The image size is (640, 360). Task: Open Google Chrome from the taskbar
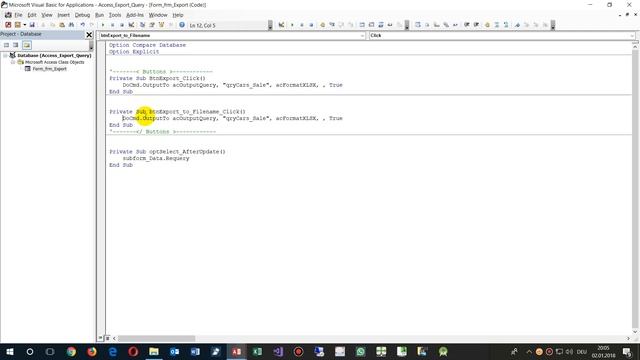(x=71, y=351)
